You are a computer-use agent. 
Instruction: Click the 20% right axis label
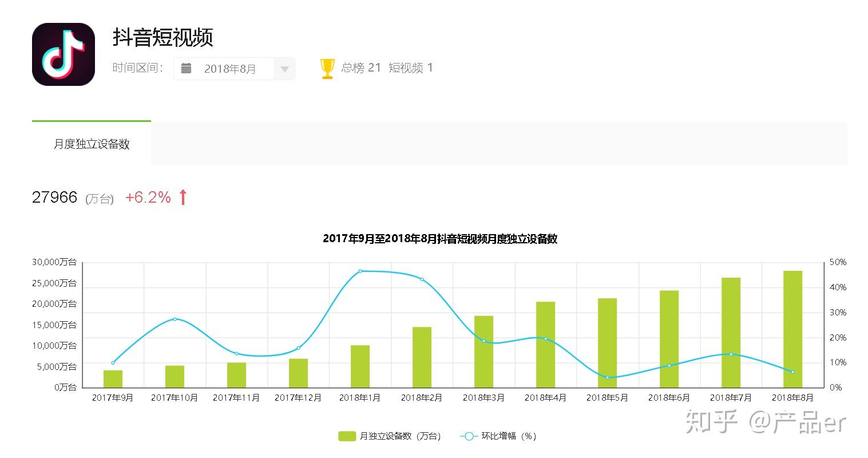[x=838, y=338]
